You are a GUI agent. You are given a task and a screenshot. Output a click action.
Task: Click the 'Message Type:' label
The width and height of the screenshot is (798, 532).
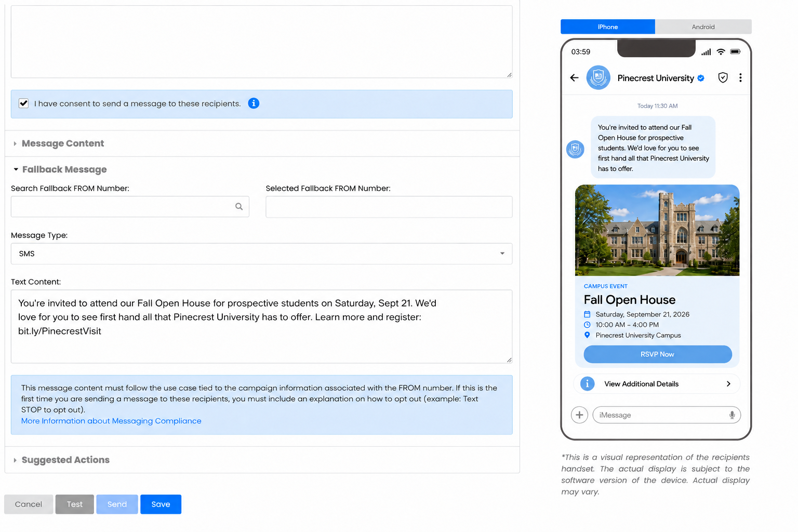39,235
